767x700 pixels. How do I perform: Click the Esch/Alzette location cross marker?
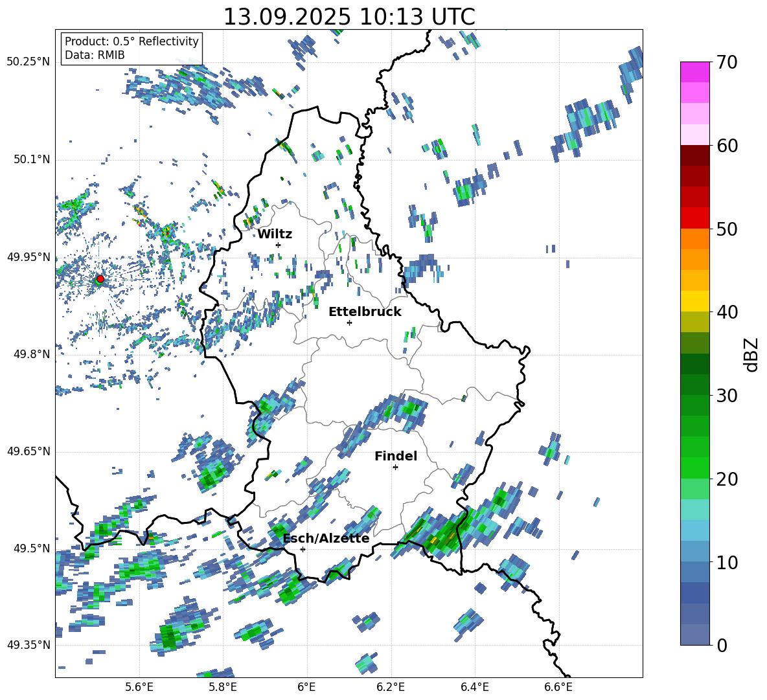(x=303, y=549)
